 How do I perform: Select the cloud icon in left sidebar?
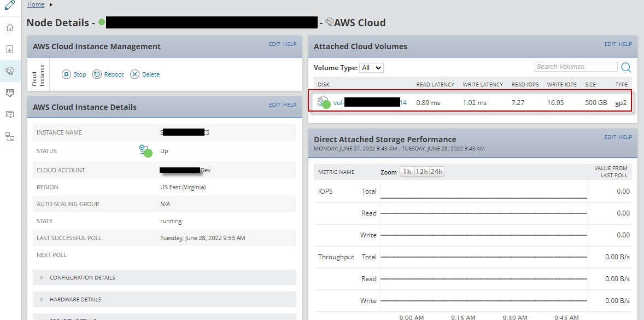pos(10,71)
